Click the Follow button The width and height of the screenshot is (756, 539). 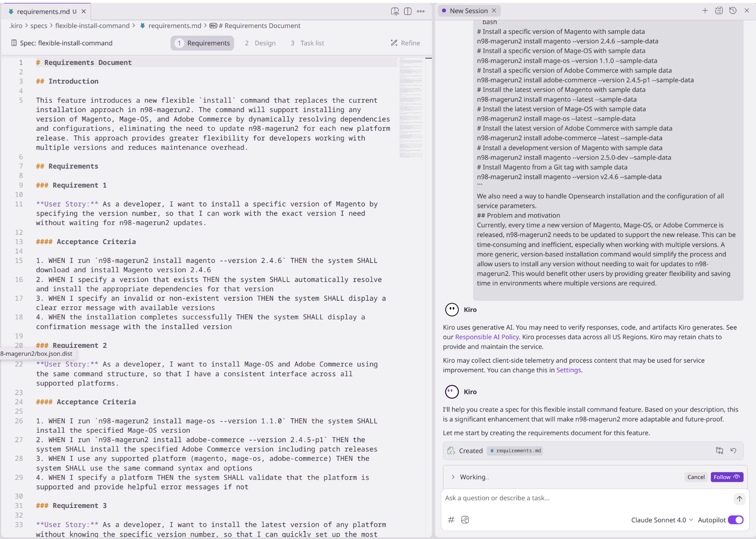click(727, 477)
